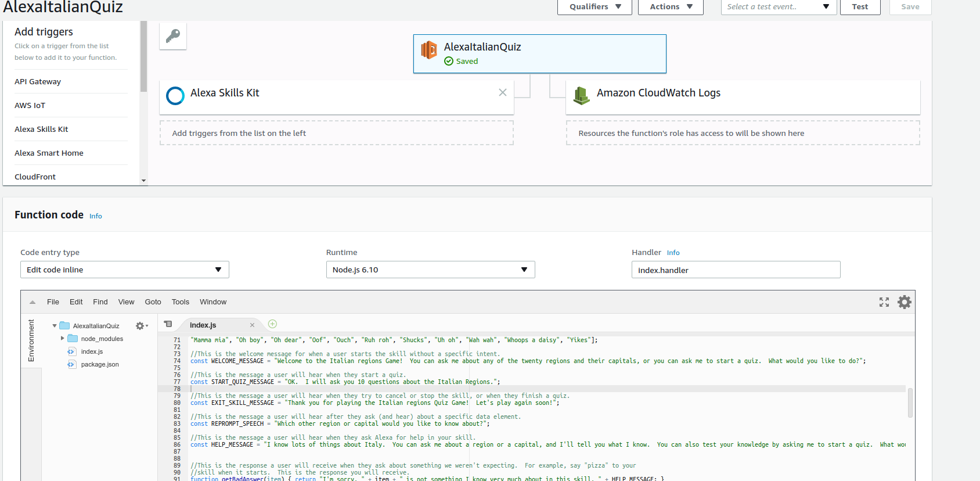
Task: Close the index.js editor tab
Action: point(252,325)
